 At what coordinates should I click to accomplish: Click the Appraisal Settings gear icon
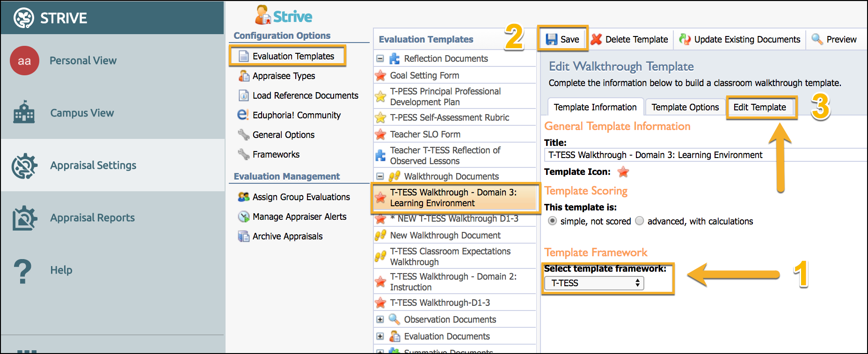pyautogui.click(x=24, y=166)
